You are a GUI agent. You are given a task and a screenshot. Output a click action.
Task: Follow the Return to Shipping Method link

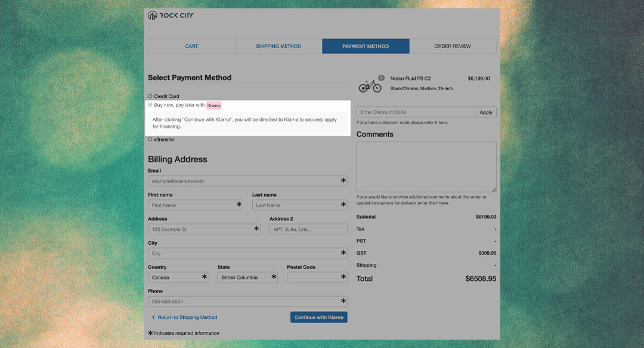(187, 318)
